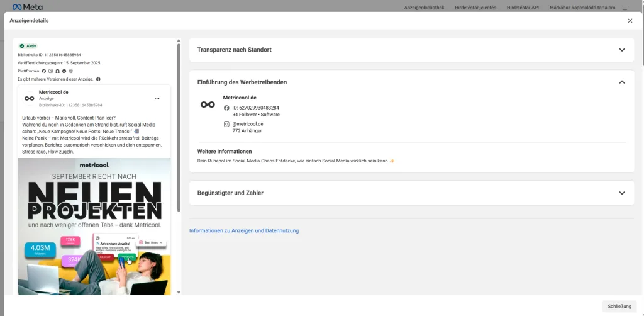Click the Schließung button

point(618,306)
